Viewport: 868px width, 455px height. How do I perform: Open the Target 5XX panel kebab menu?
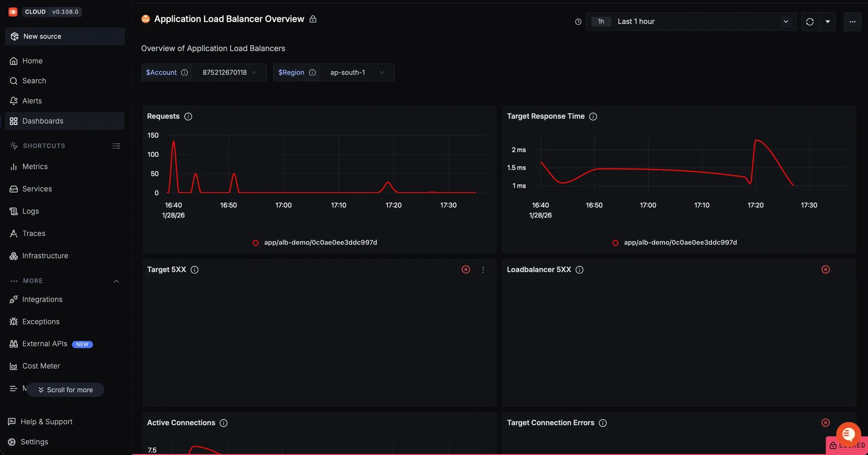(483, 270)
